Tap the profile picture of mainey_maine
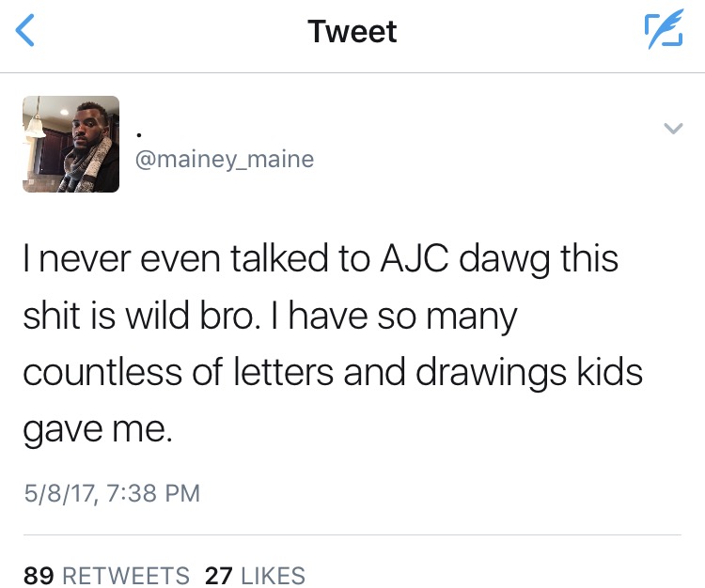 click(x=71, y=144)
